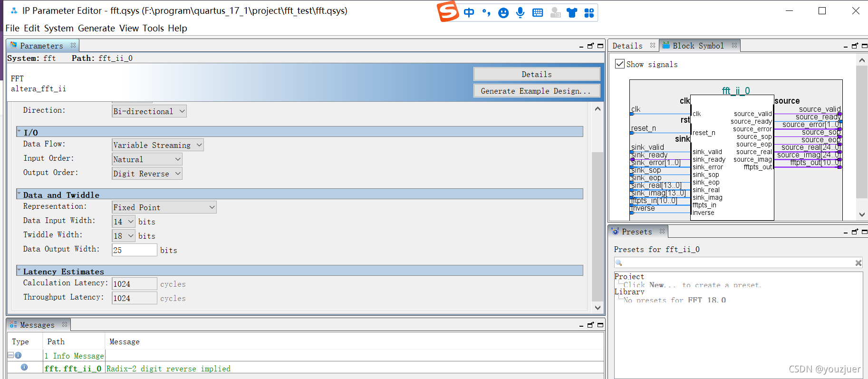Toggle the Show signals checkbox
Image resolution: width=868 pixels, height=379 pixels.
tap(620, 64)
